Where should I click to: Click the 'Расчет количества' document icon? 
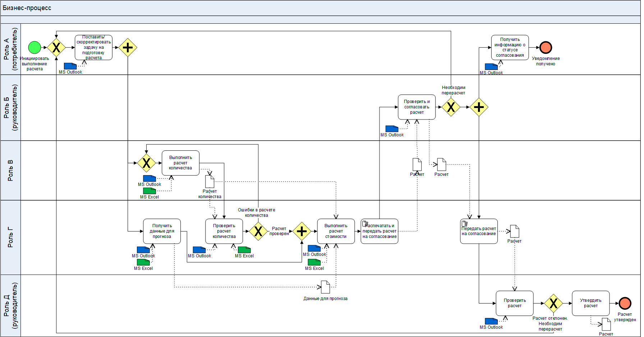point(210,182)
